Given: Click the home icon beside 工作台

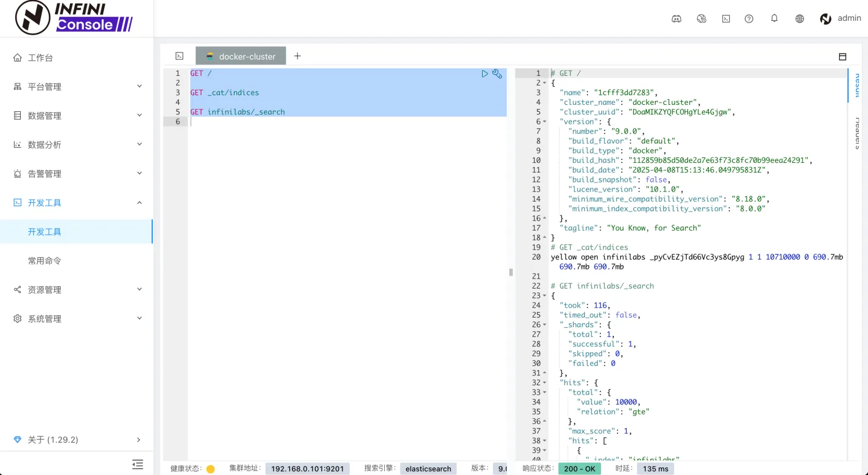Looking at the screenshot, I should tap(17, 57).
